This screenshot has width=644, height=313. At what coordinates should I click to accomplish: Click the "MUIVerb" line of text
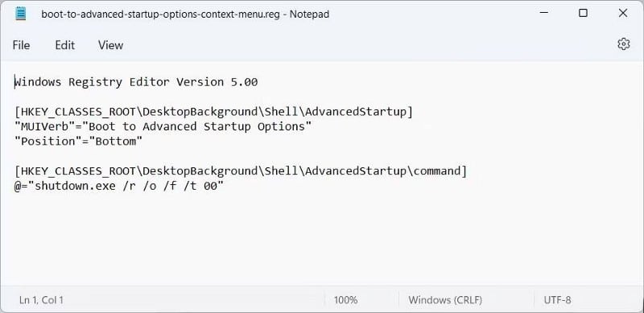[x=163, y=126]
